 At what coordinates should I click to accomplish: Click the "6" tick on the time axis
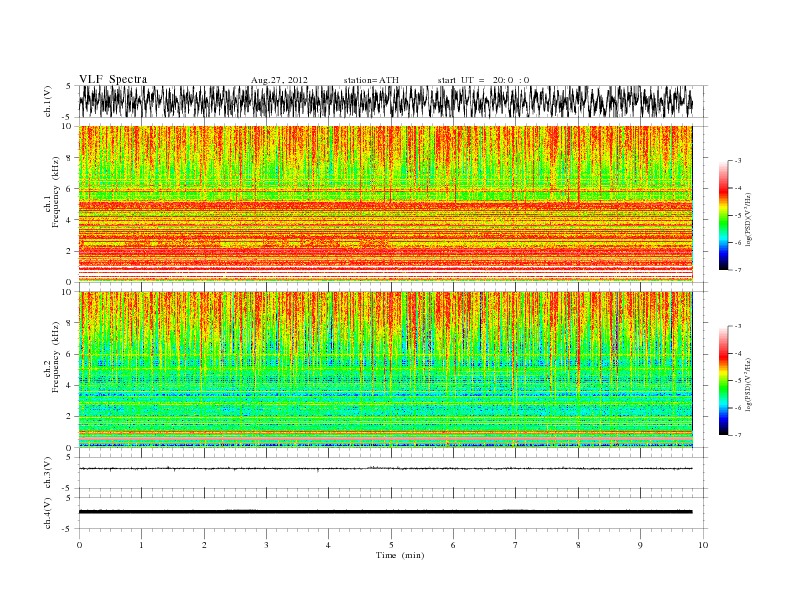click(x=453, y=545)
